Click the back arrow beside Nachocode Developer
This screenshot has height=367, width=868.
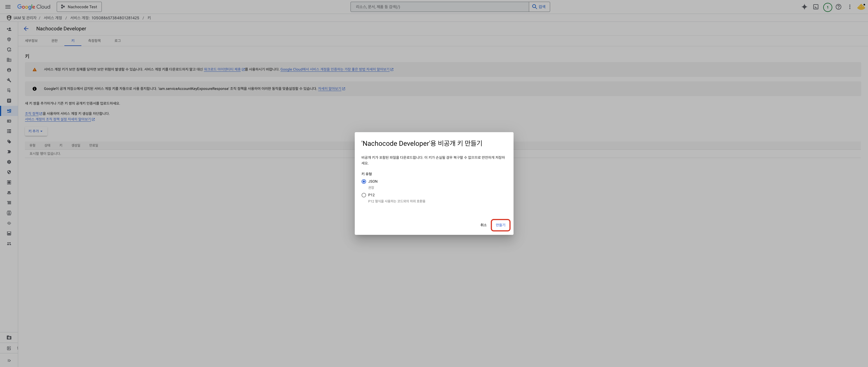(26, 29)
